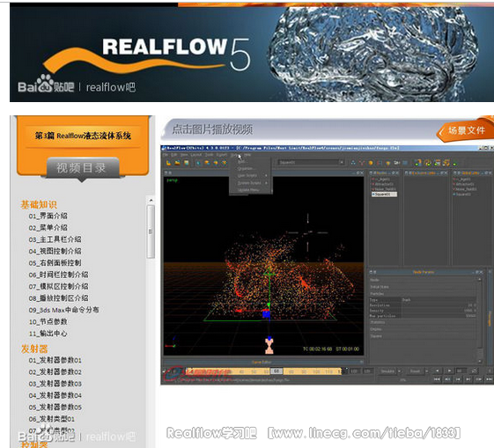
Task: Click the 场景文件 button
Action: tap(466, 130)
